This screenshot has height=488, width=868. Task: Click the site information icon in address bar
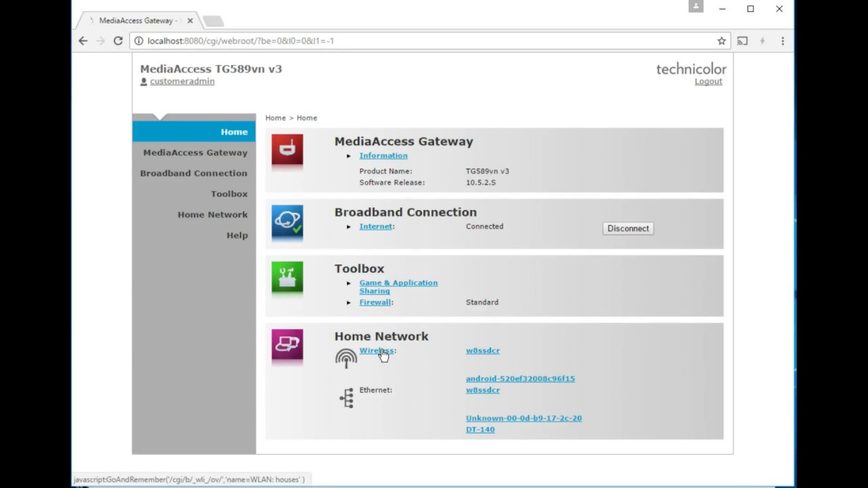139,41
